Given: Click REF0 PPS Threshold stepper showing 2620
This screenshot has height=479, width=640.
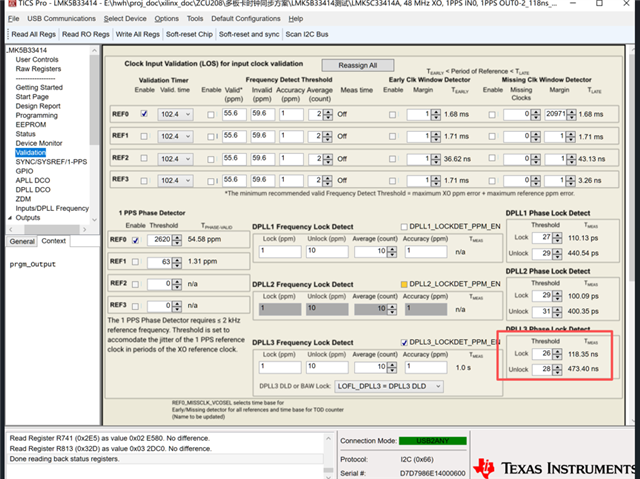Looking at the screenshot, I should [x=177, y=240].
